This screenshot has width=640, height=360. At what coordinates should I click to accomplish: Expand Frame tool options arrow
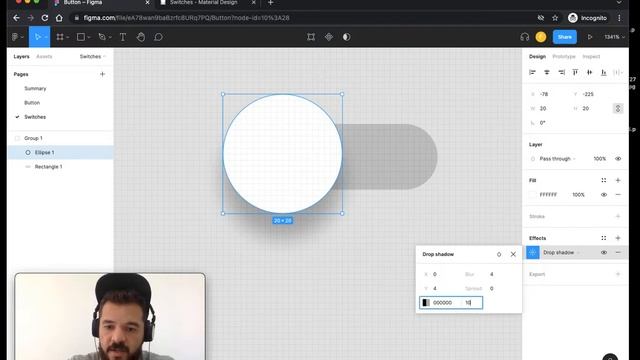(x=67, y=37)
